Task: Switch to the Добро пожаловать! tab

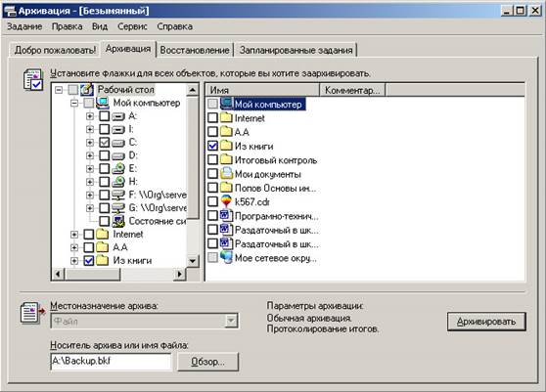Action: tap(55, 50)
